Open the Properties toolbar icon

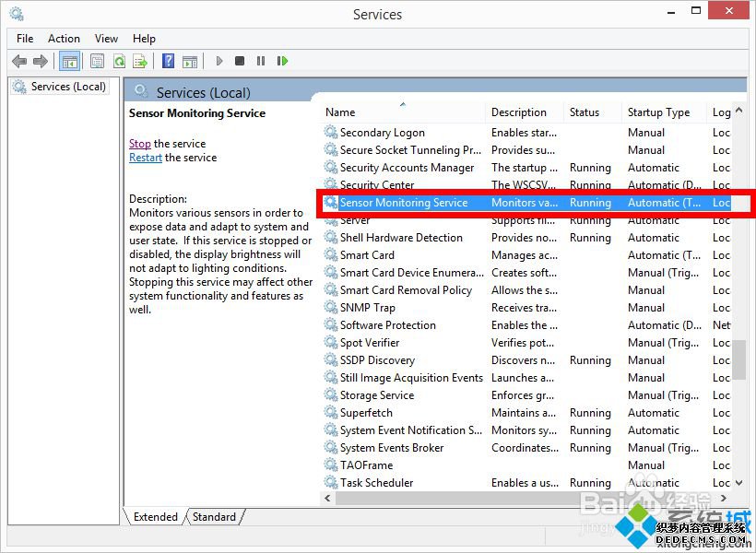(97, 61)
